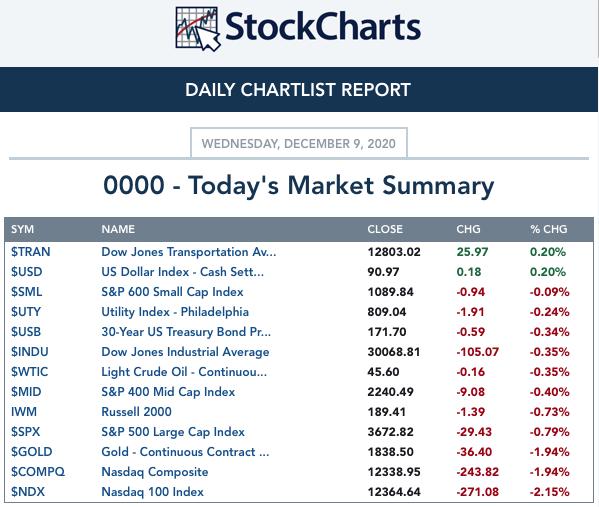Click the Wednesday, December 9, 2020 date box

click(x=299, y=143)
